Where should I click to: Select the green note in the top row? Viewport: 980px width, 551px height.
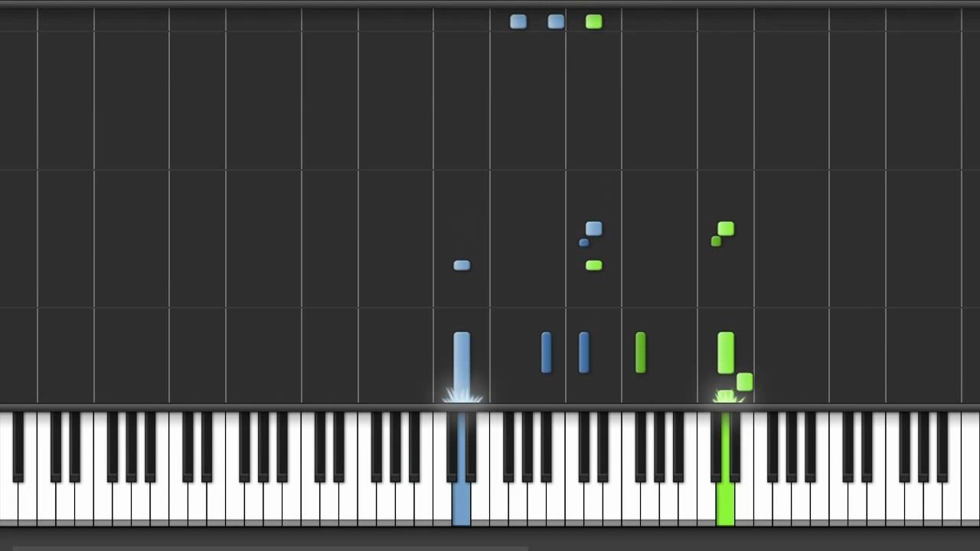click(593, 22)
